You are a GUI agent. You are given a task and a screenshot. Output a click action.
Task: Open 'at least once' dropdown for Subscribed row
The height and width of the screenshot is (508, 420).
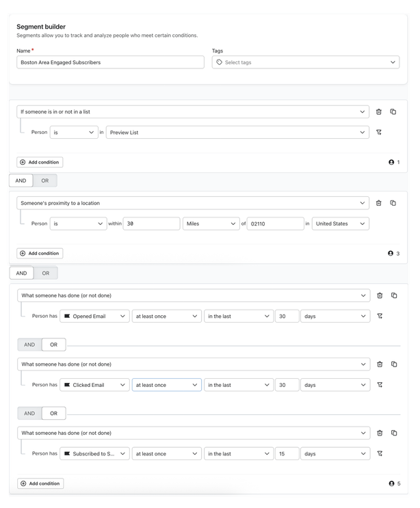tap(167, 453)
